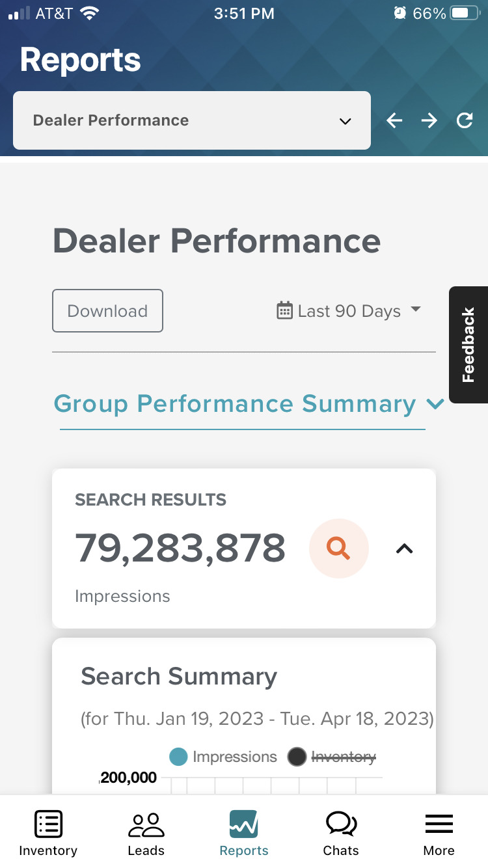Tap the forward arrow in Reports header
This screenshot has width=488, height=868.
pos(429,120)
